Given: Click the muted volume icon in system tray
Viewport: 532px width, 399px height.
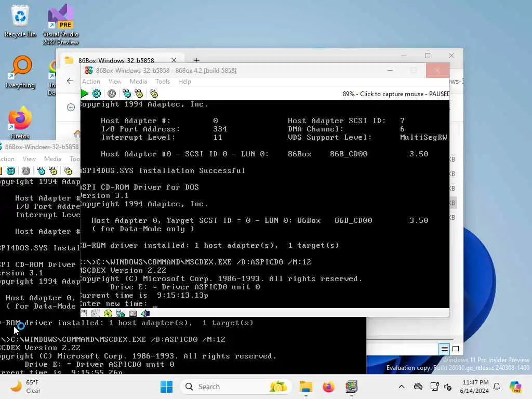Looking at the screenshot, I should [x=448, y=387].
